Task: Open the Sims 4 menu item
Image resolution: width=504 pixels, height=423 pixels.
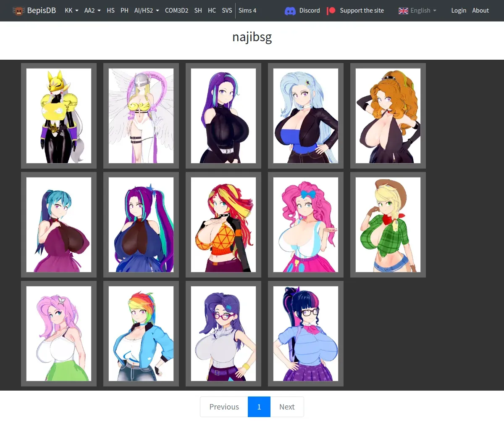Action: point(247,11)
